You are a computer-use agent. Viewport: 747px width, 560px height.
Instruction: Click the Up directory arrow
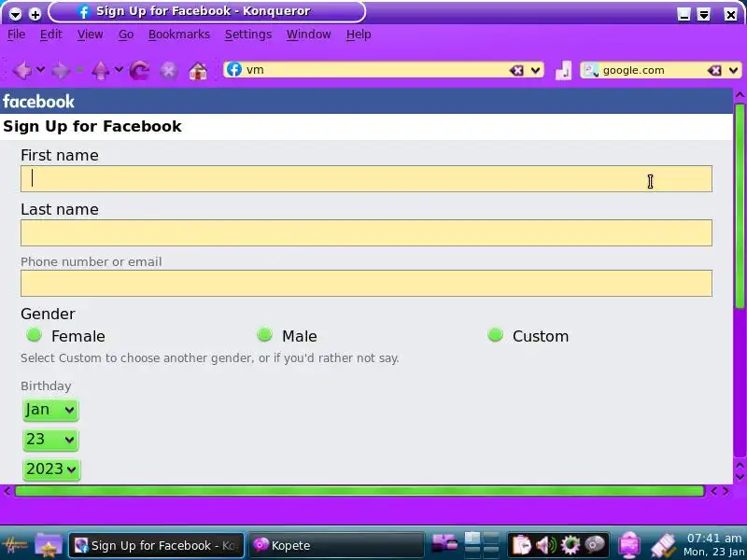click(100, 71)
